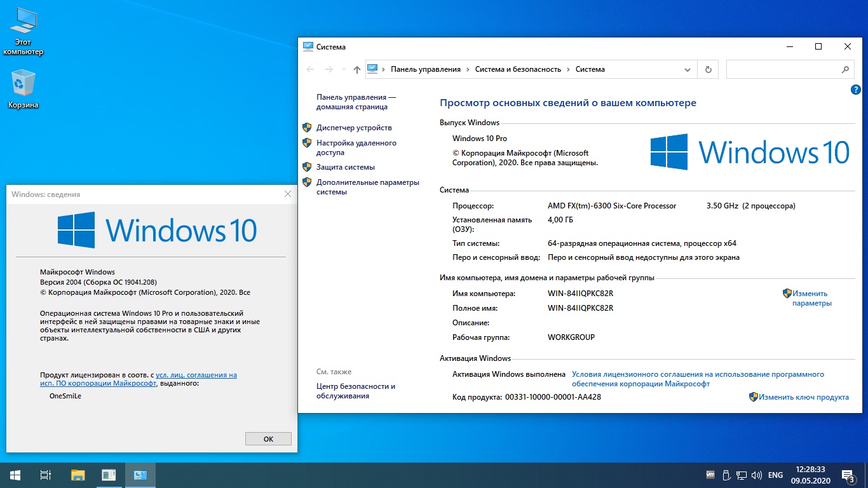Open the notification center icon
Viewport: 868px width, 488px height.
(848, 475)
